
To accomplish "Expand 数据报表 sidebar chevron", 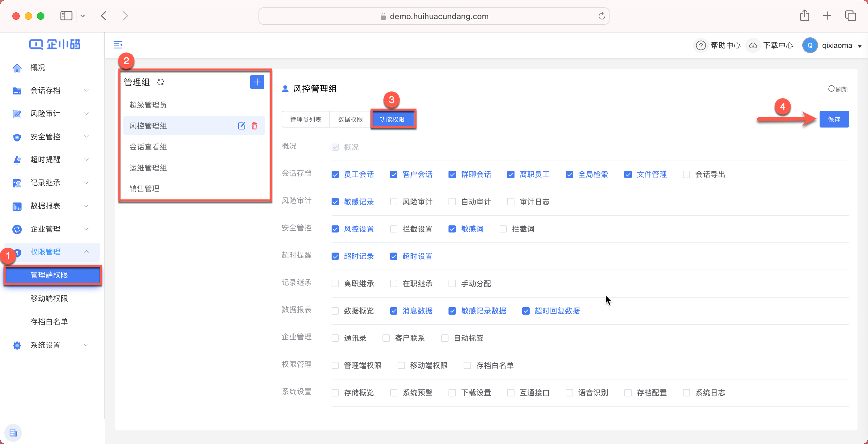I will coord(86,206).
